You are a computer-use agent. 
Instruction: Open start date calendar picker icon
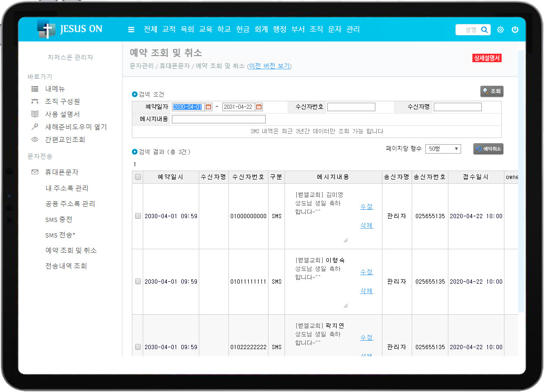point(209,107)
